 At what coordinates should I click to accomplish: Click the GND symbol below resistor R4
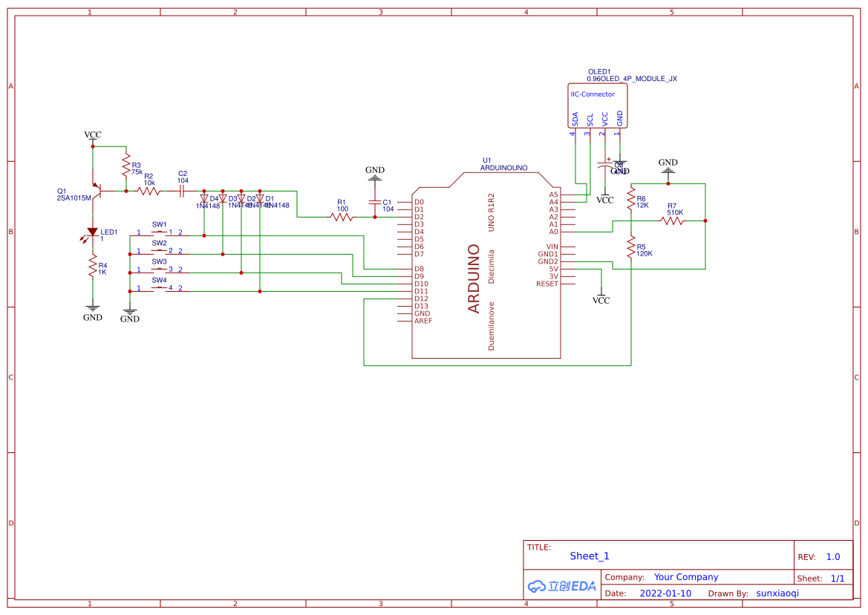point(93,313)
